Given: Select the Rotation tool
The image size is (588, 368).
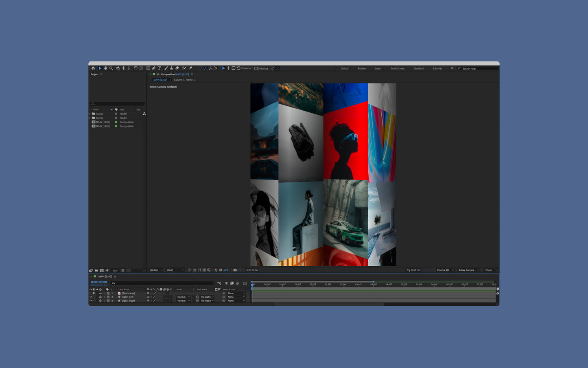Looking at the screenshot, I should (x=136, y=68).
